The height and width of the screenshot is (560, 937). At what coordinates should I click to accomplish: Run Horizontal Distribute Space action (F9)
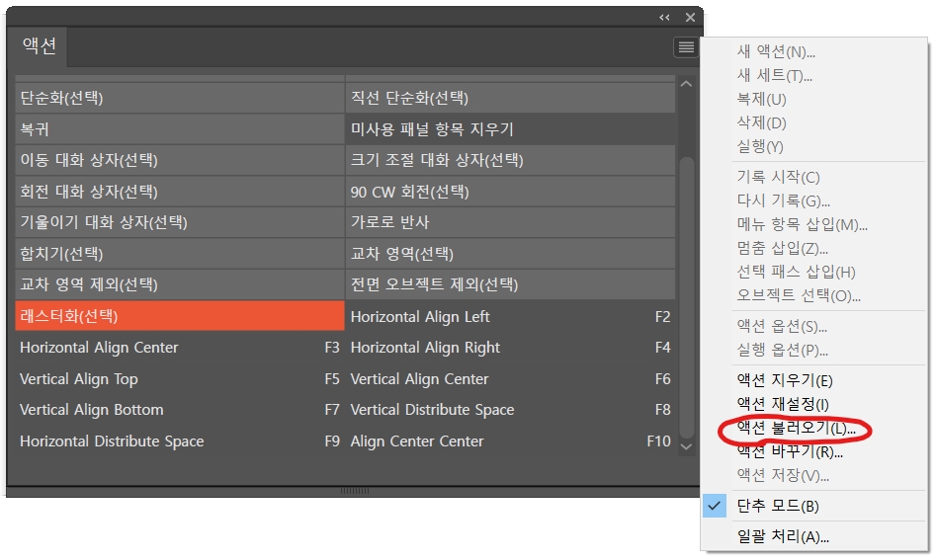point(179,441)
